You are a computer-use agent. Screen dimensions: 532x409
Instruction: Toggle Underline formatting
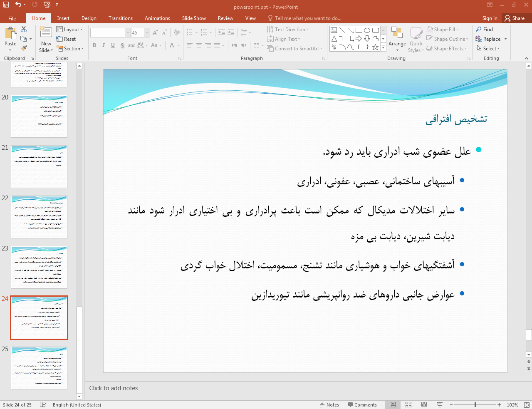click(x=113, y=45)
